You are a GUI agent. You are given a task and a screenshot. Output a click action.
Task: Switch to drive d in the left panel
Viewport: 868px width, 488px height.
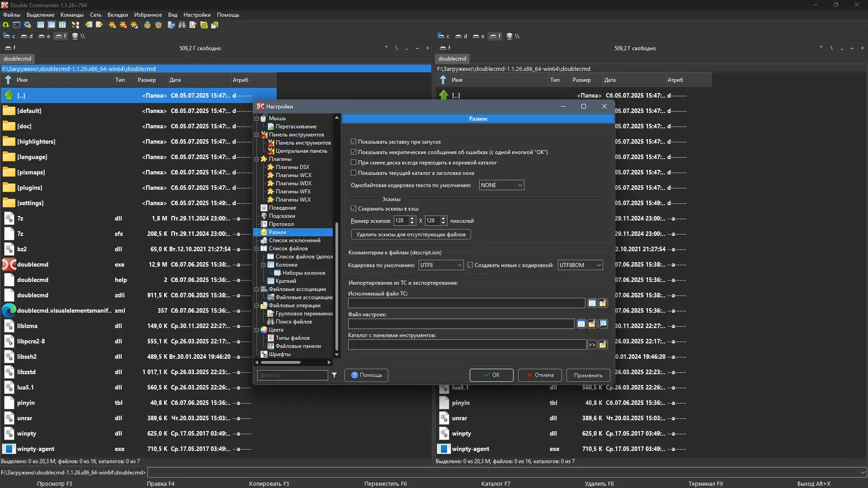point(26,36)
